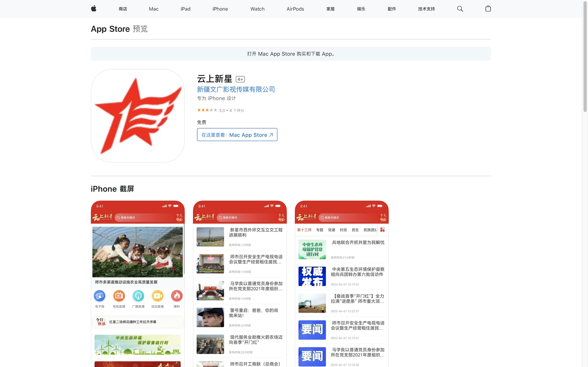Click the 电视直播 orange TV icon
This screenshot has height=367, width=588.
click(x=119, y=296)
